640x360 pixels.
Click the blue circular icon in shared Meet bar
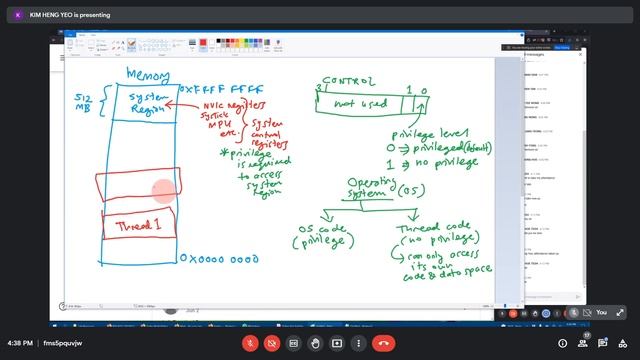pos(546,313)
